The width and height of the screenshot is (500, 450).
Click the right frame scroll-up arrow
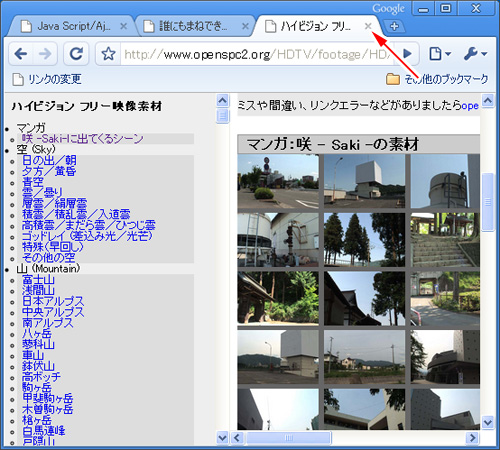coord(488,100)
